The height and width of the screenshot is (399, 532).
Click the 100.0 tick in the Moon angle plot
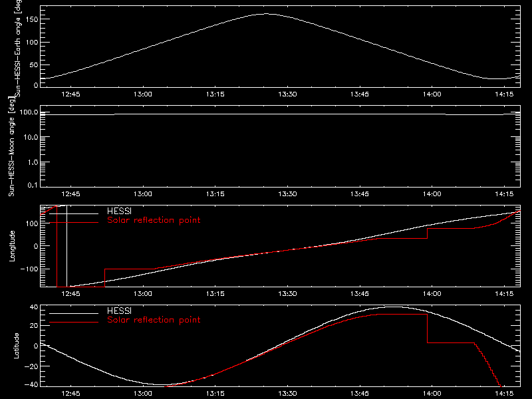(x=29, y=112)
